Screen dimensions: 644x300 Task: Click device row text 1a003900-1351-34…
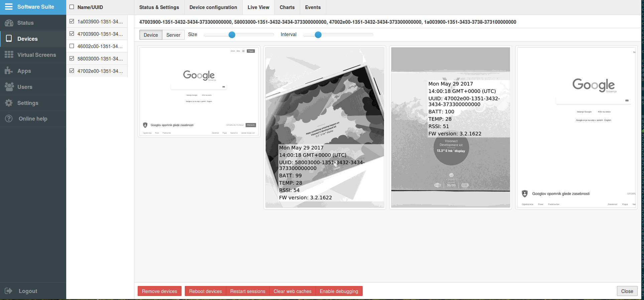point(100,21)
